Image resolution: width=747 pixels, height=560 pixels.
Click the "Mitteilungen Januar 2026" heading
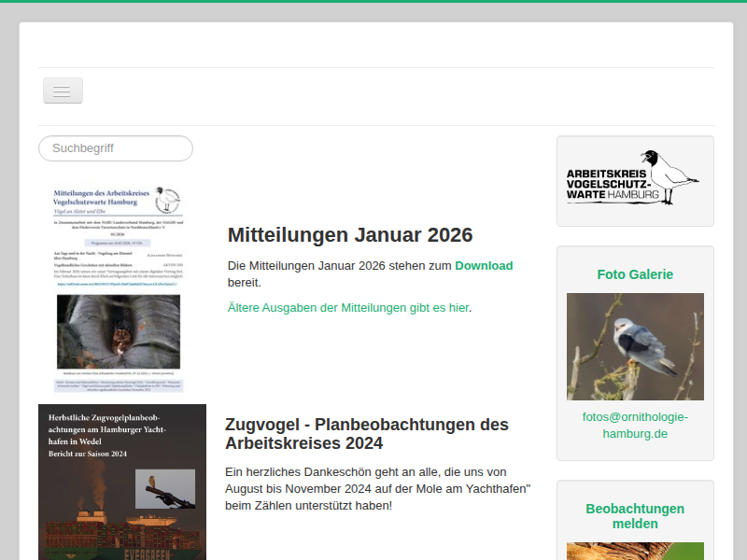[350, 234]
